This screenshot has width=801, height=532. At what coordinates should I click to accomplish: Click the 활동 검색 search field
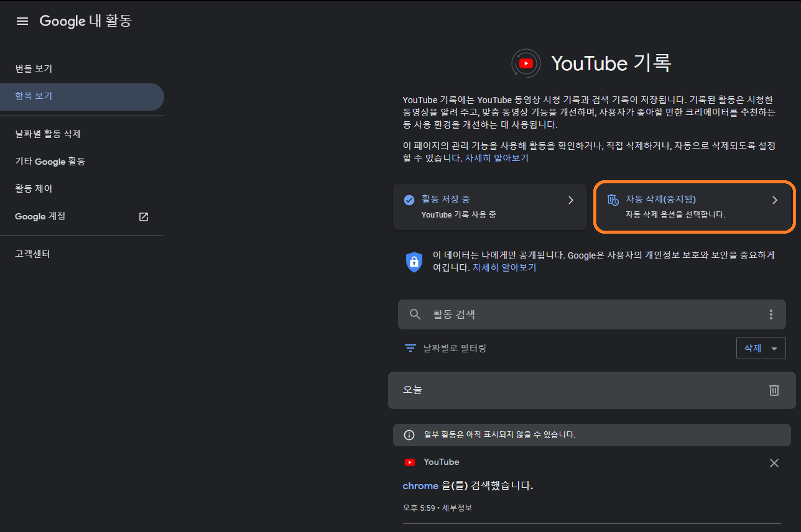592,314
